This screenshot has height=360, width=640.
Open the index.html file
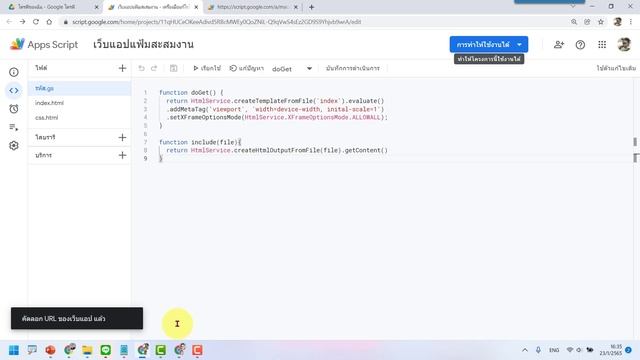coord(80,103)
